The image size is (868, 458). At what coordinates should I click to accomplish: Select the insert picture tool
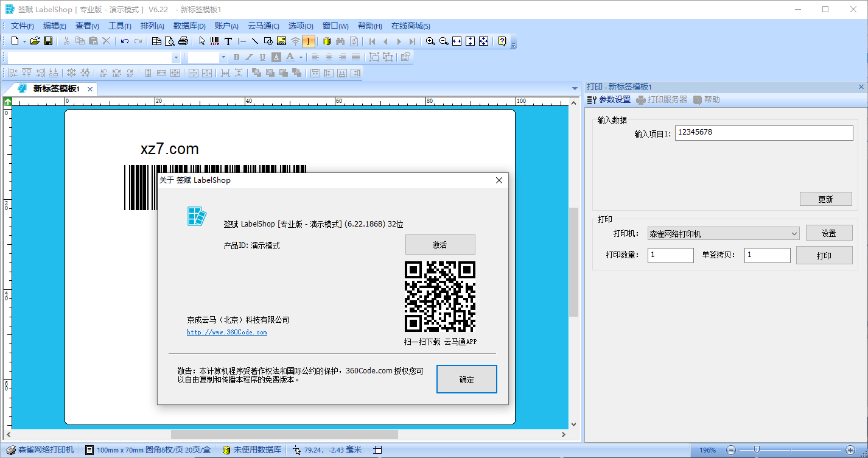pyautogui.click(x=281, y=41)
